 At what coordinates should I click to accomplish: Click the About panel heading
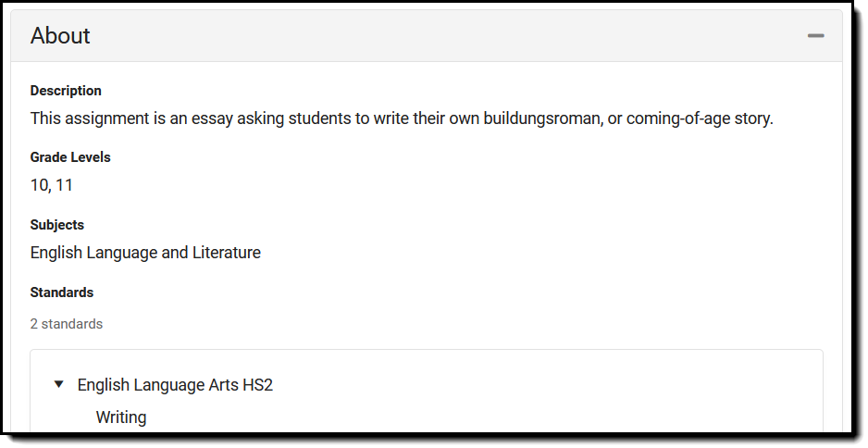[60, 36]
